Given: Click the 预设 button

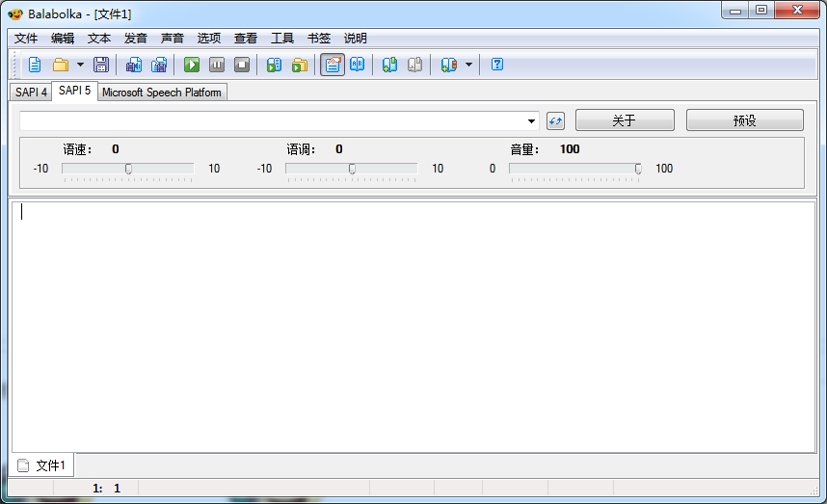Looking at the screenshot, I should click(745, 120).
